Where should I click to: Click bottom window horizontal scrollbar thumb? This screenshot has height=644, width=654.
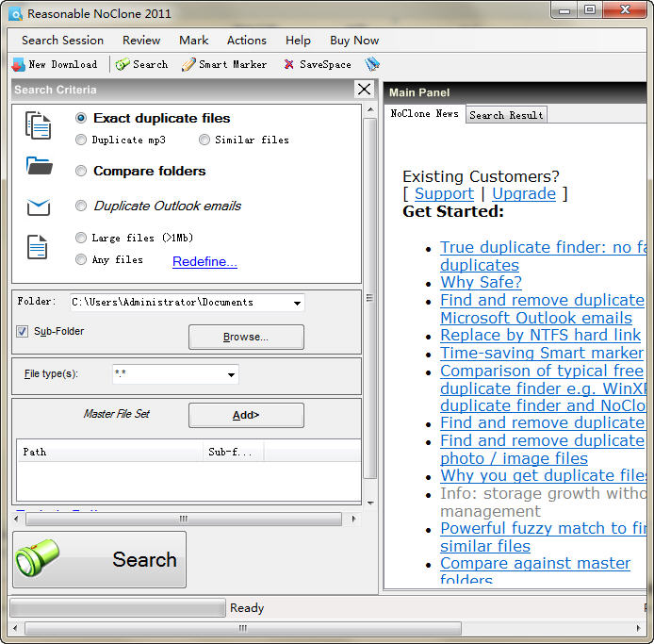[x=243, y=628]
